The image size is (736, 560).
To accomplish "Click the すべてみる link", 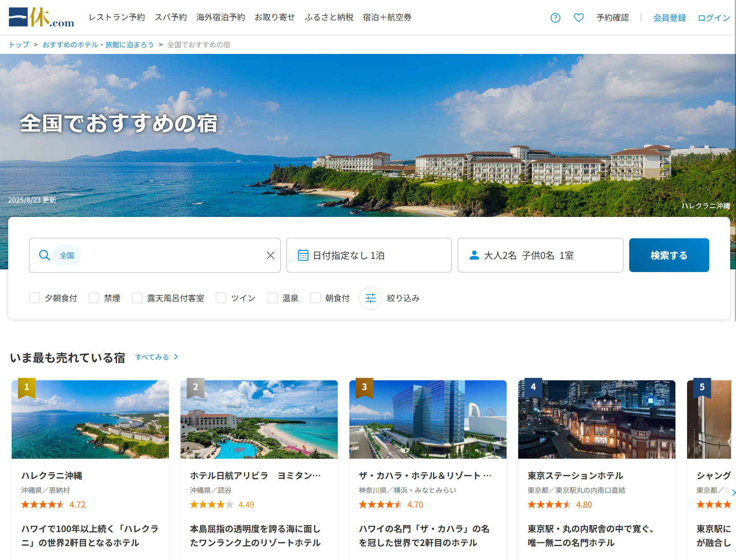I will [x=152, y=357].
